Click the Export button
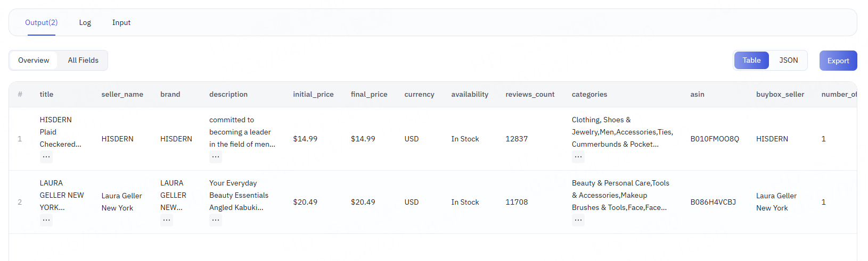This screenshot has height=261, width=868. (838, 61)
